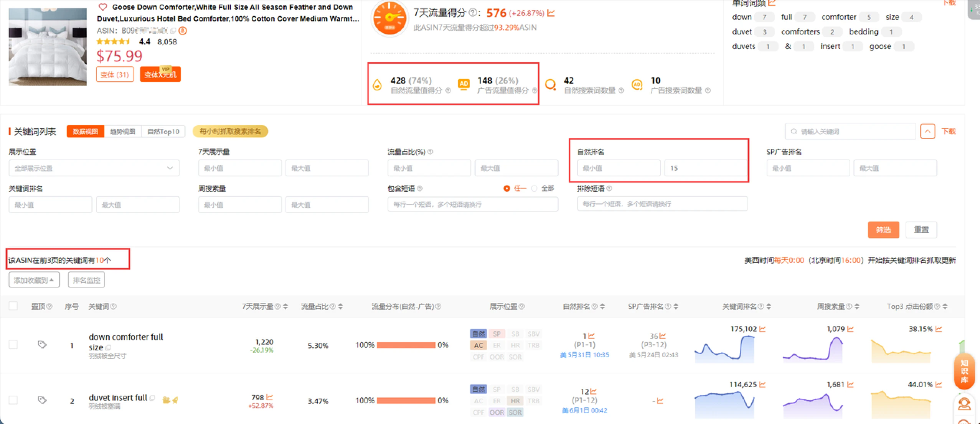The width and height of the screenshot is (980, 424).
Task: Click help icon beside 流量占比(%) filter
Action: click(430, 152)
